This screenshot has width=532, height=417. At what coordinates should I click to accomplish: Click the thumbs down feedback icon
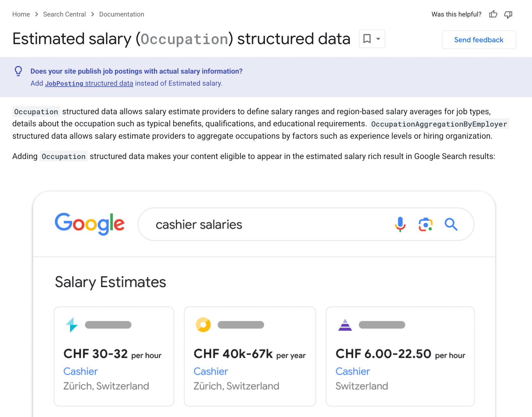coord(508,15)
